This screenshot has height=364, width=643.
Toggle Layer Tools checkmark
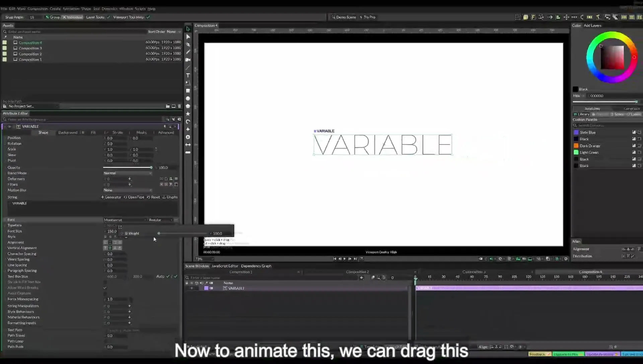click(x=108, y=17)
